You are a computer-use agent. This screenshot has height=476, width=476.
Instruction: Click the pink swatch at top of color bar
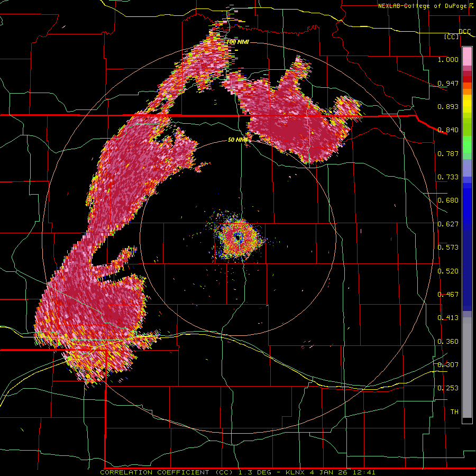pos(467,57)
